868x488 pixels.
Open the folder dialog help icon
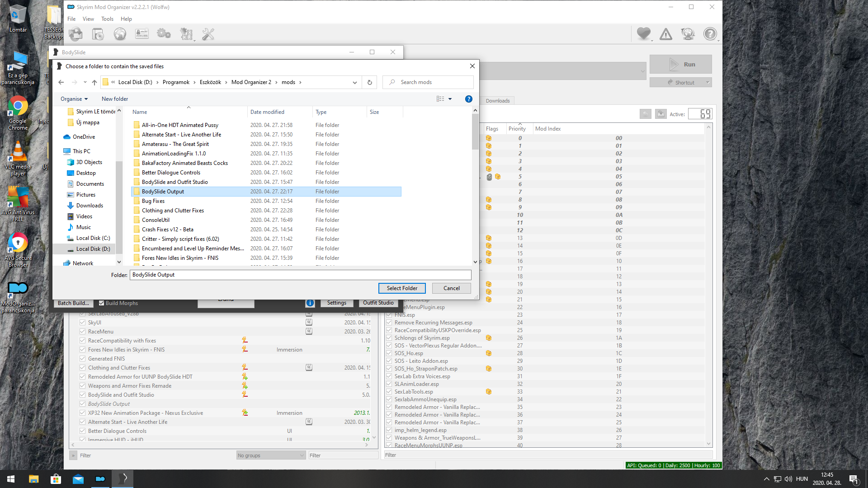[x=469, y=99]
